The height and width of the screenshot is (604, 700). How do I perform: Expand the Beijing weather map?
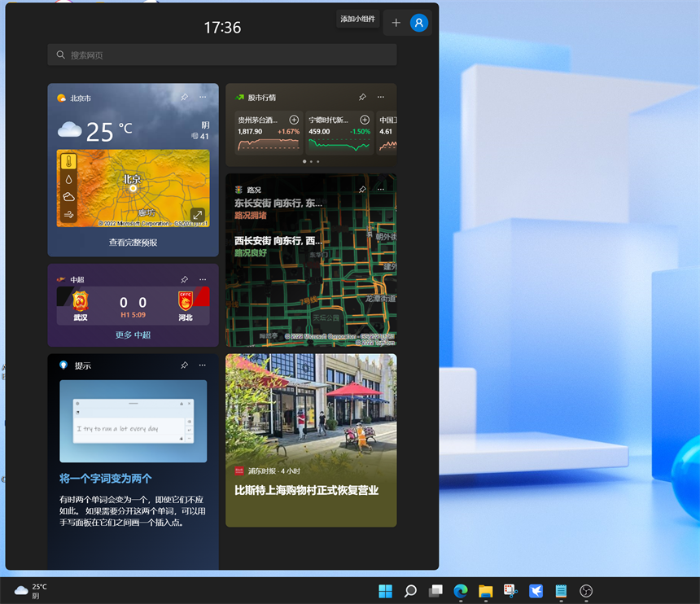[197, 215]
